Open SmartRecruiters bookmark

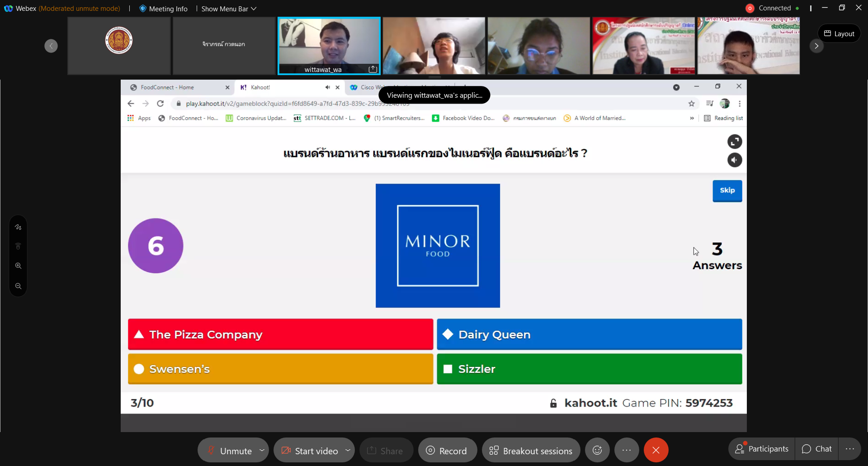(394, 118)
